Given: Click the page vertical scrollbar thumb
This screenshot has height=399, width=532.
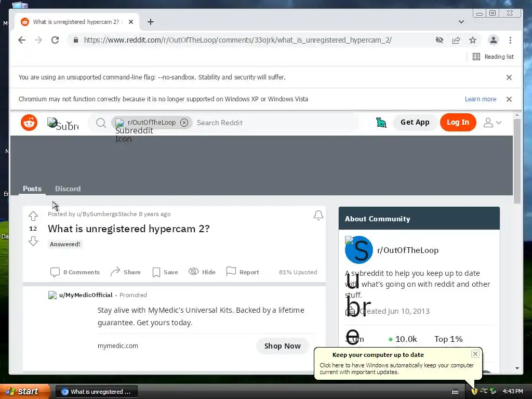Looking at the screenshot, I should (517, 161).
